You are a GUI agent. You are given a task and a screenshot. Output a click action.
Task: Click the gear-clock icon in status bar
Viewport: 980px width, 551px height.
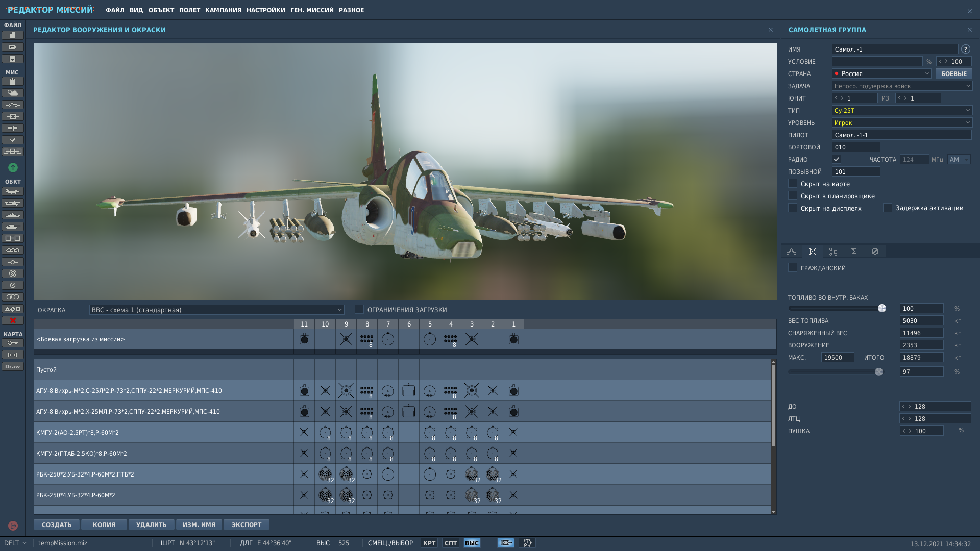527,543
